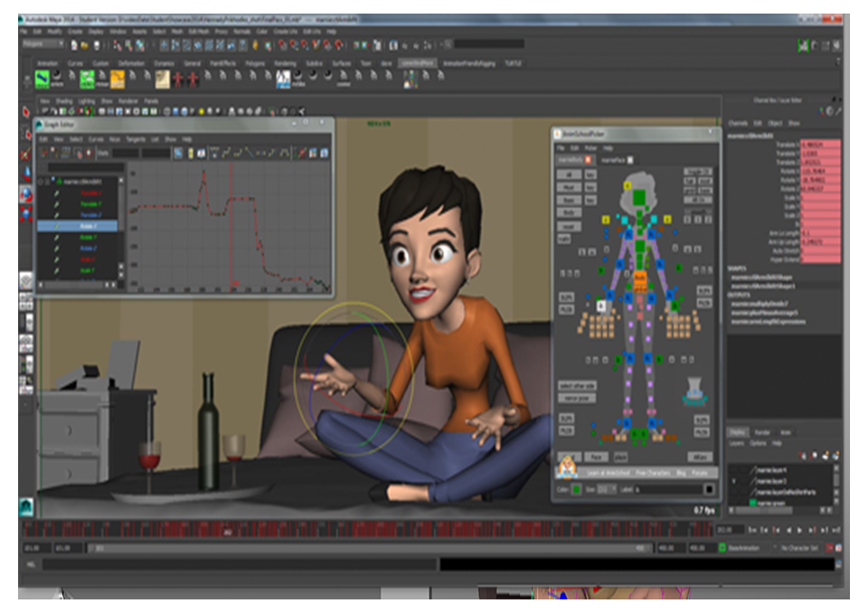Click the right red human figure shelf icon
Image resolution: width=868 pixels, height=613 pixels.
click(x=193, y=79)
